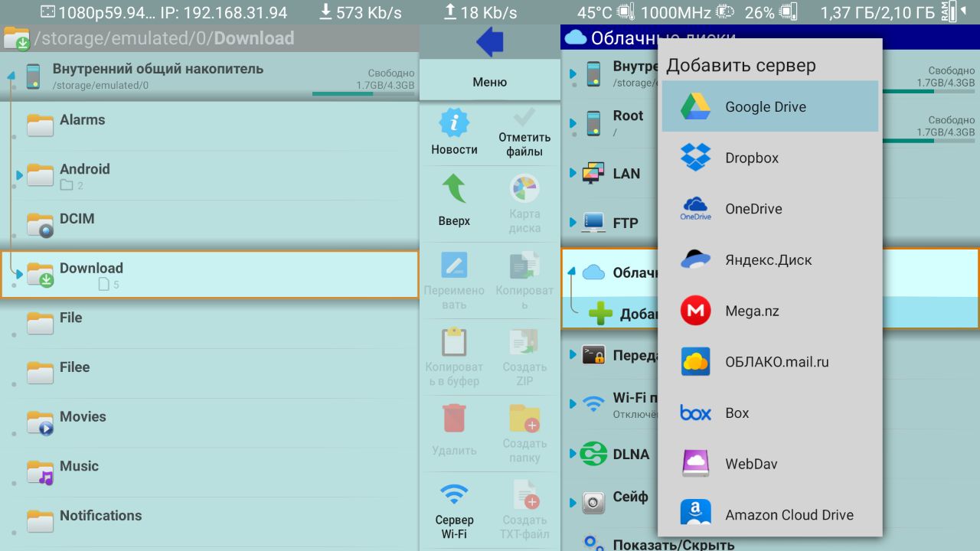Choose ОБЛАКО.mail.ru server option
The height and width of the screenshot is (551, 980).
[770, 362]
